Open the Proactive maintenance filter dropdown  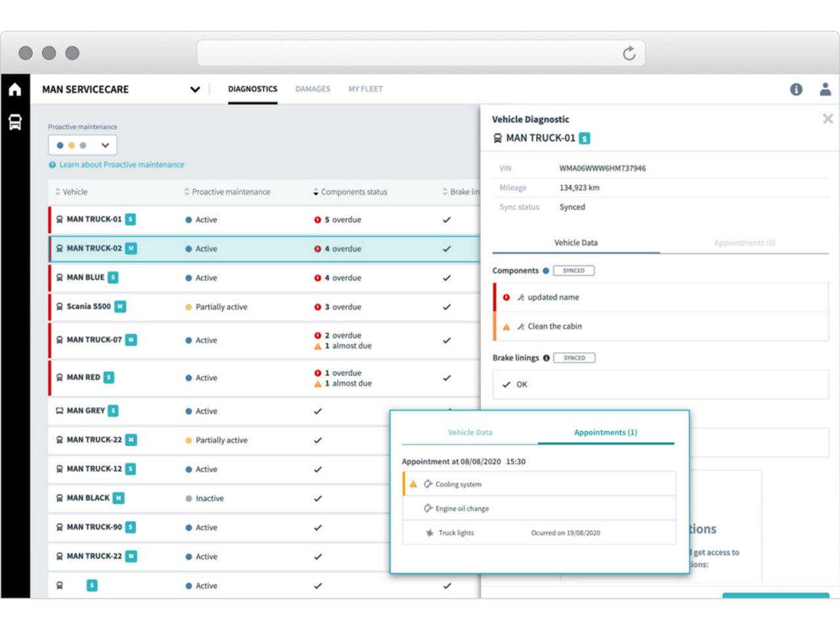(83, 145)
